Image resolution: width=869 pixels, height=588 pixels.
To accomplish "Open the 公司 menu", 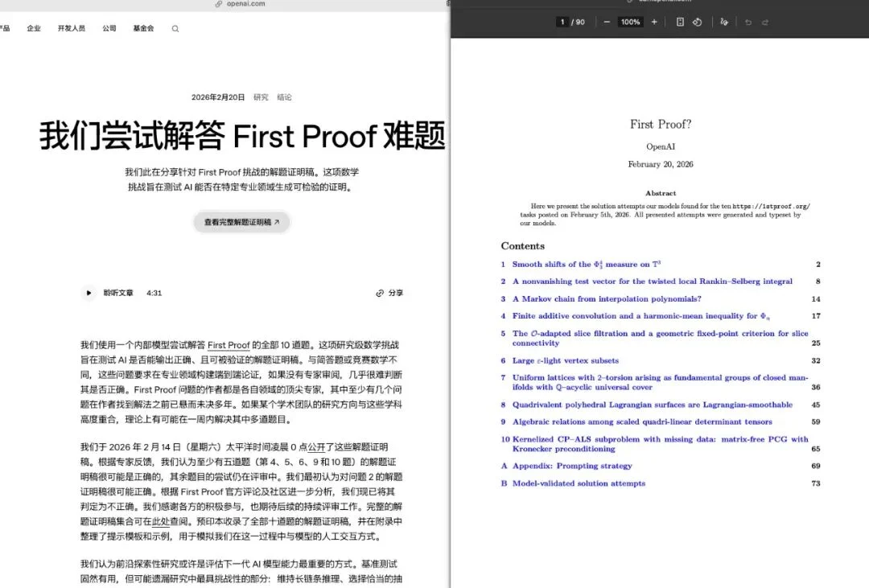I will pos(109,28).
